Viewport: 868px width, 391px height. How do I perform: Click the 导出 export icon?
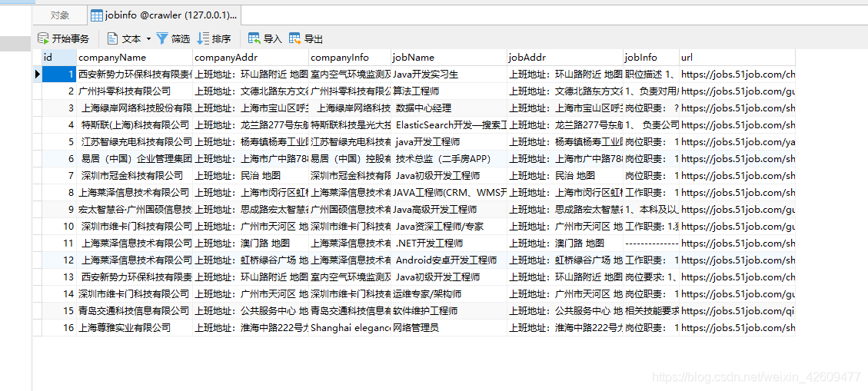tap(295, 38)
